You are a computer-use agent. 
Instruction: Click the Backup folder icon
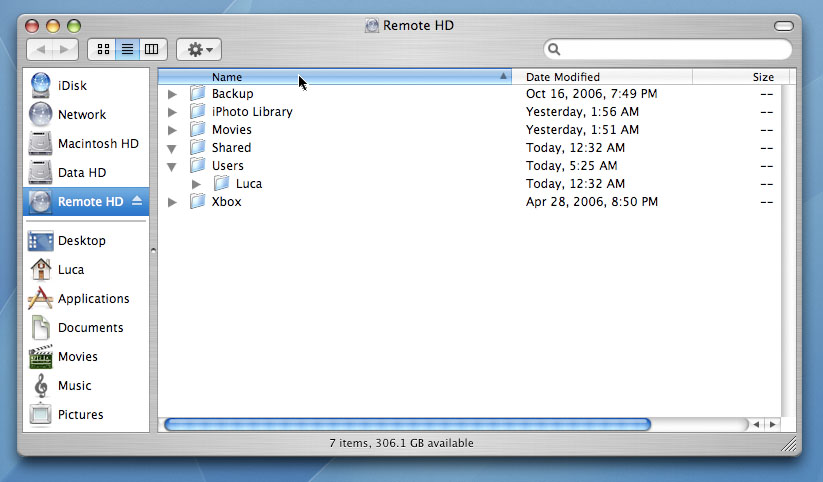click(x=198, y=93)
